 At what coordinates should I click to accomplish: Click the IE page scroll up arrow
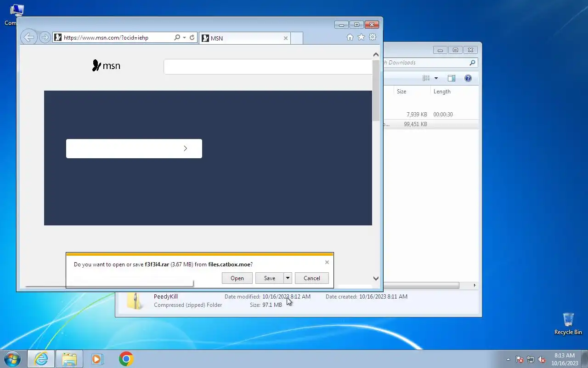(376, 55)
